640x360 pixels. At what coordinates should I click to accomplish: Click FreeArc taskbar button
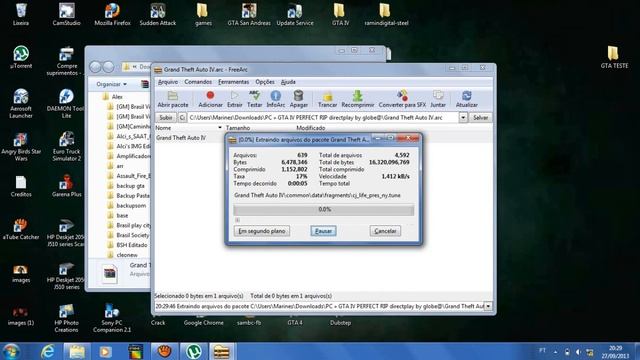[x=222, y=351]
